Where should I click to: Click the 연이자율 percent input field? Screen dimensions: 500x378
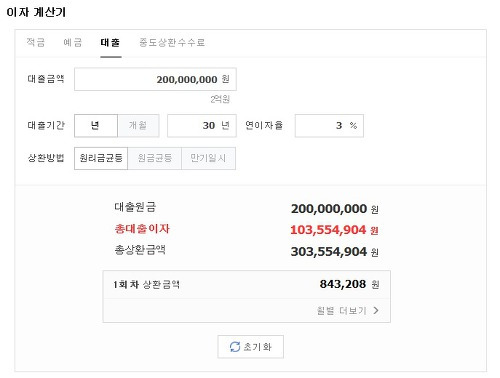[329, 126]
